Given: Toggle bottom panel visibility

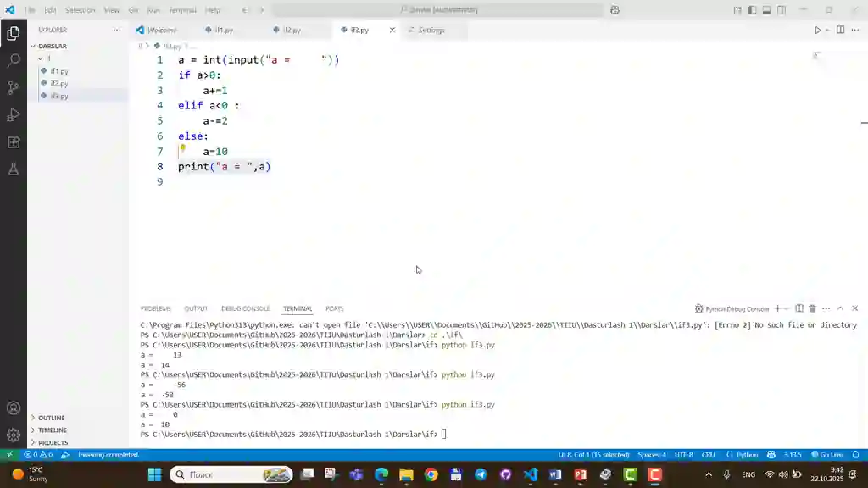Looking at the screenshot, I should pos(766,10).
